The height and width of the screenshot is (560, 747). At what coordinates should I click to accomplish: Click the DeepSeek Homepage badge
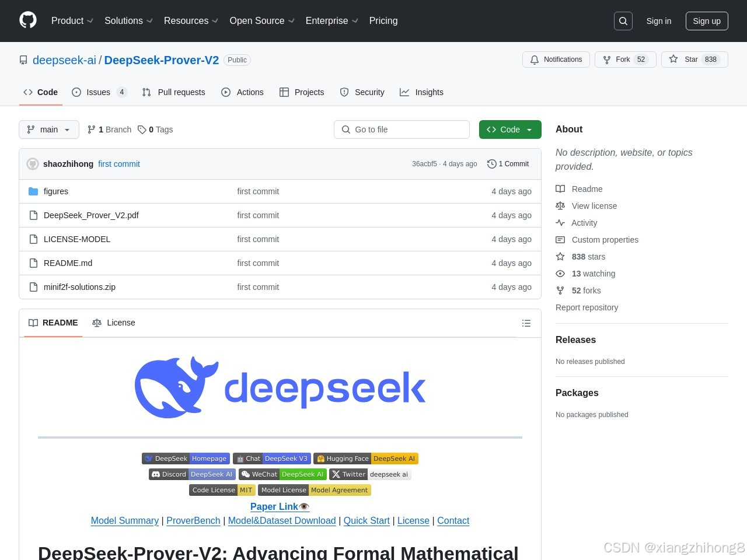186,459
